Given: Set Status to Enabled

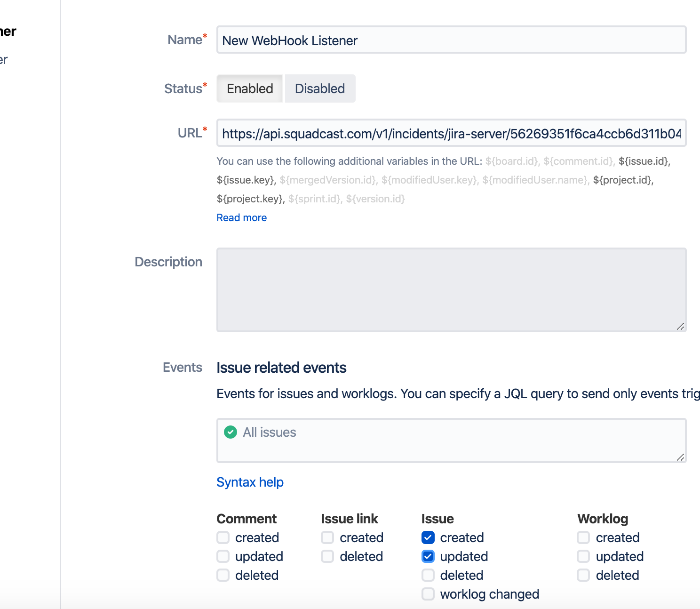Looking at the screenshot, I should click(x=250, y=88).
